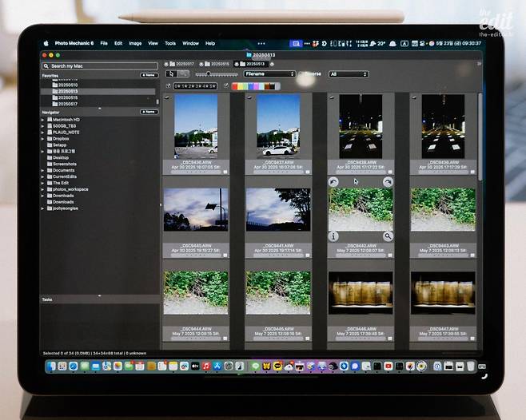Rotate _DSC9442.ARW counterclockwise using the overlay icon
This screenshot has width=526, height=420.
click(333, 182)
